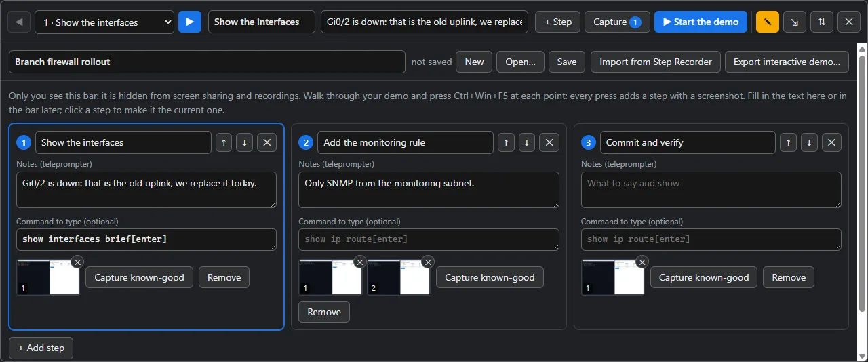Click the Save button
The image size is (868, 362).
pyautogui.click(x=567, y=62)
